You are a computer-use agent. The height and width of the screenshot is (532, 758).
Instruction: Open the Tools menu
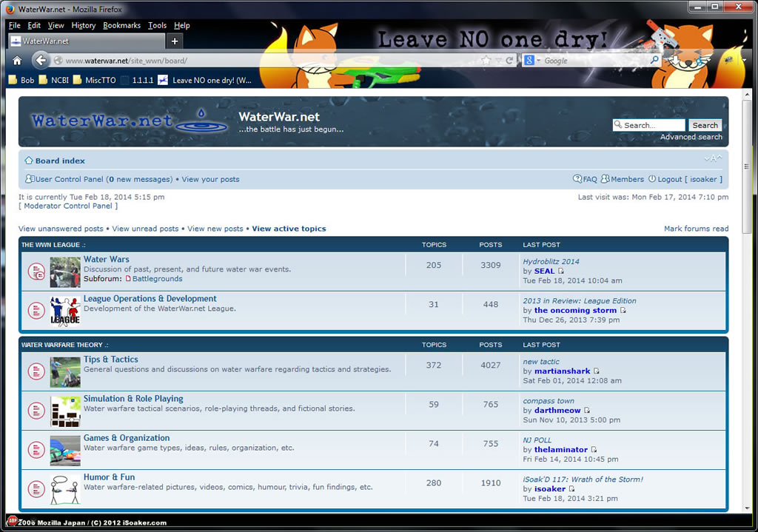[x=157, y=25]
